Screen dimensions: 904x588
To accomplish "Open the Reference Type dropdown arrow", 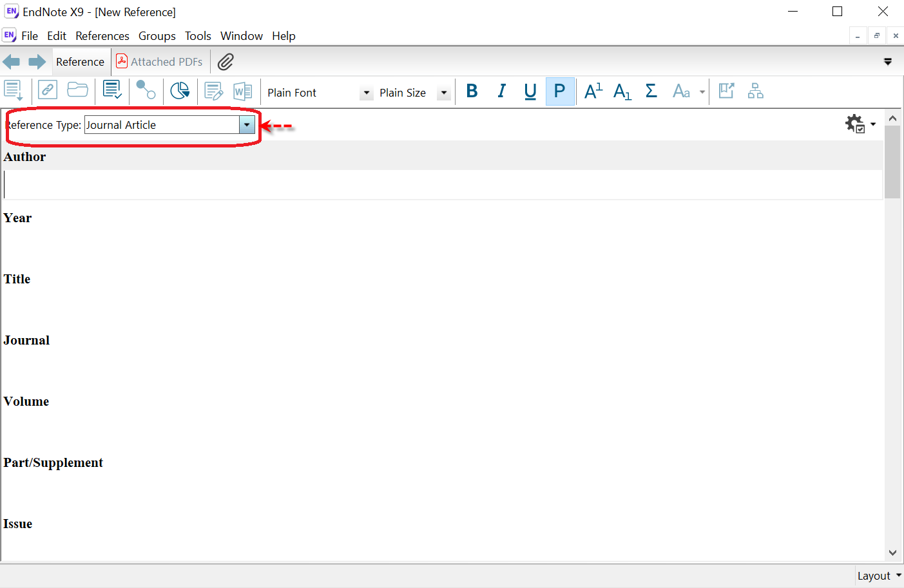I will [247, 125].
